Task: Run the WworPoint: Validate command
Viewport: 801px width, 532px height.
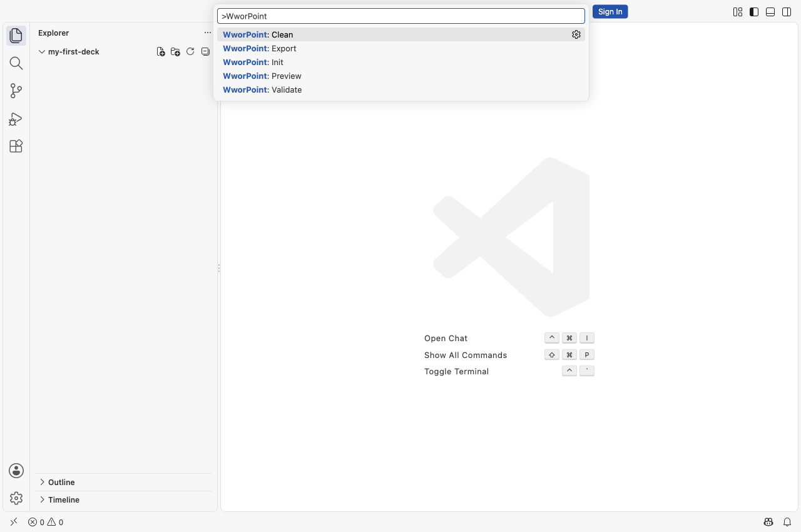Action: click(400, 90)
